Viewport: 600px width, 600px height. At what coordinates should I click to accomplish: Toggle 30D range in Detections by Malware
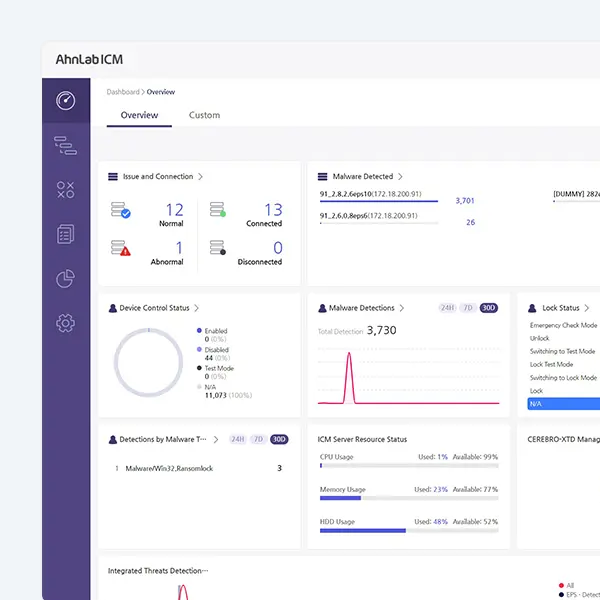click(279, 439)
